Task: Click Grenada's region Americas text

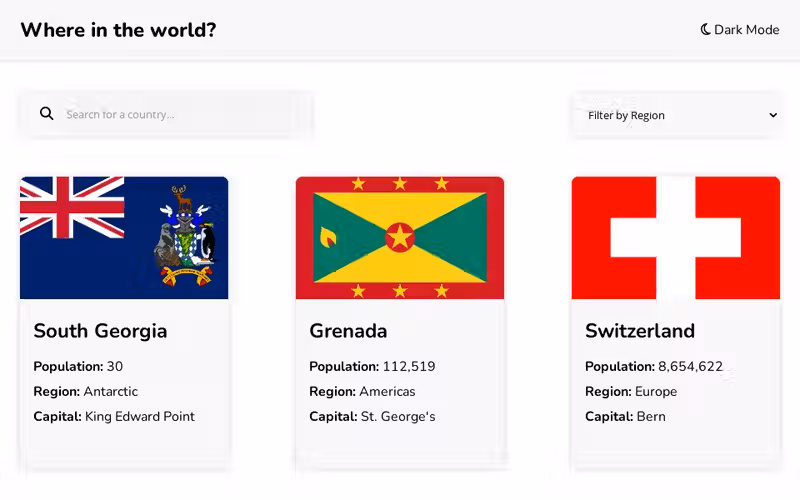Action: pos(387,392)
